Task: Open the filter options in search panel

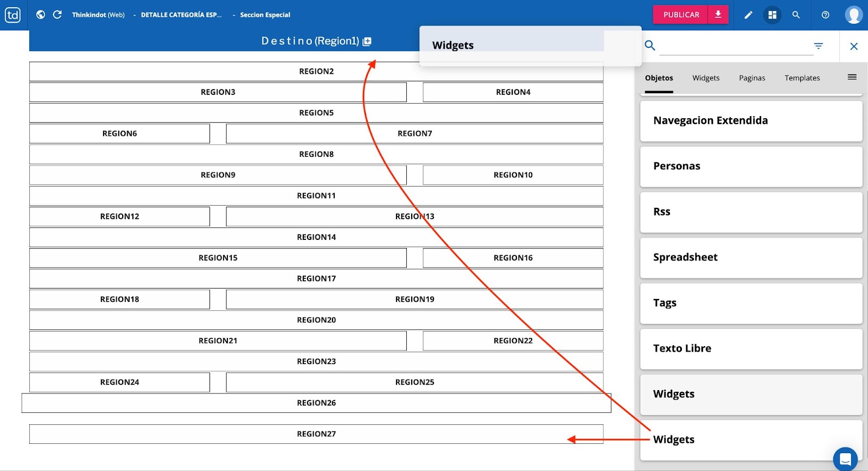Action: (818, 46)
